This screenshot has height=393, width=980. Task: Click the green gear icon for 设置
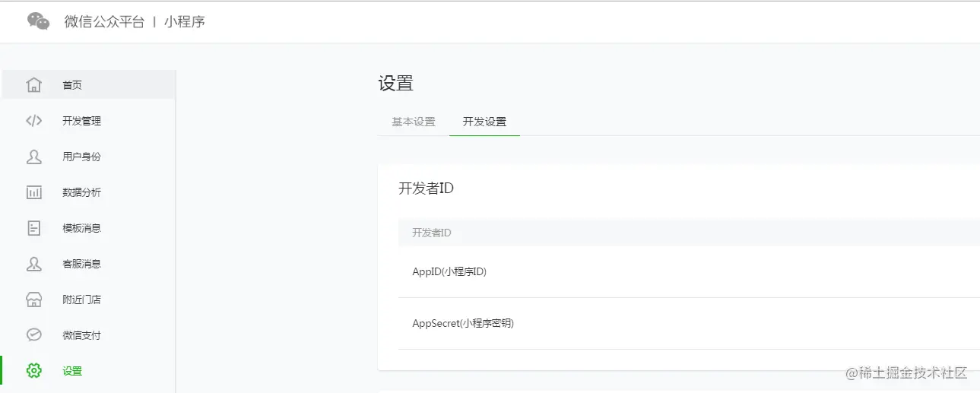[33, 371]
